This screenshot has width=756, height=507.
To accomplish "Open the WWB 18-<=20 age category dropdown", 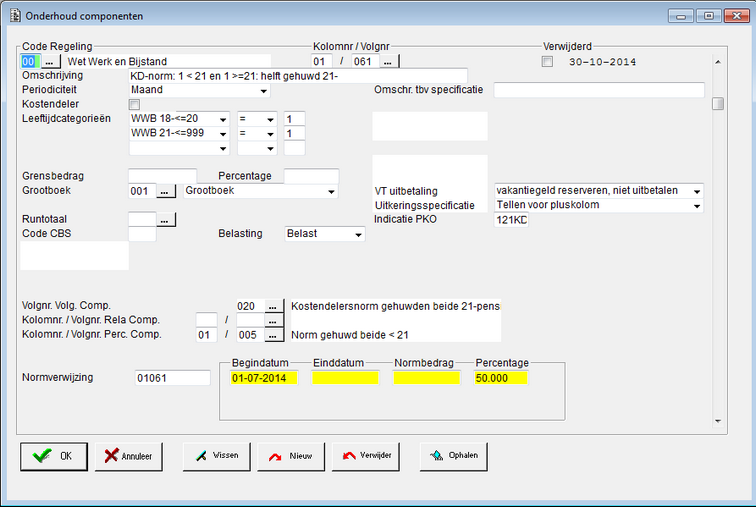I will tap(223, 119).
